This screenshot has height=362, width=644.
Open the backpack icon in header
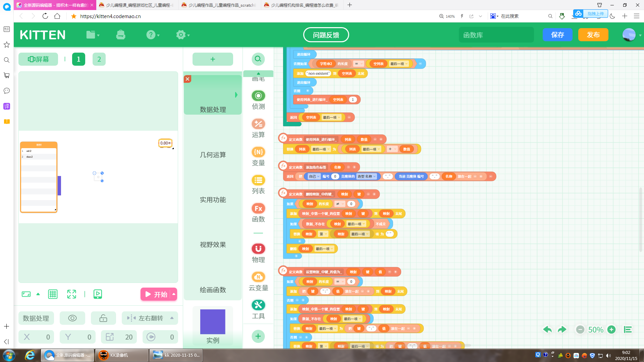[x=121, y=35]
